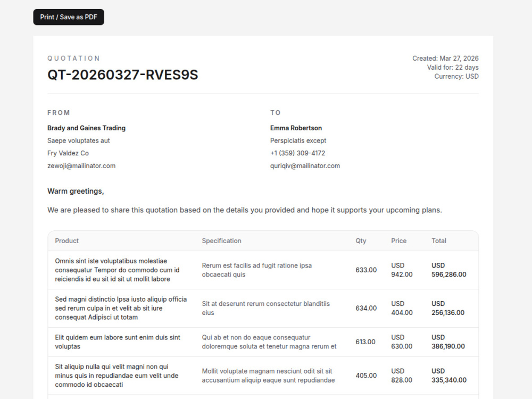The width and height of the screenshot is (532, 399).
Task: Click the Specification column header
Action: pyautogui.click(x=221, y=241)
